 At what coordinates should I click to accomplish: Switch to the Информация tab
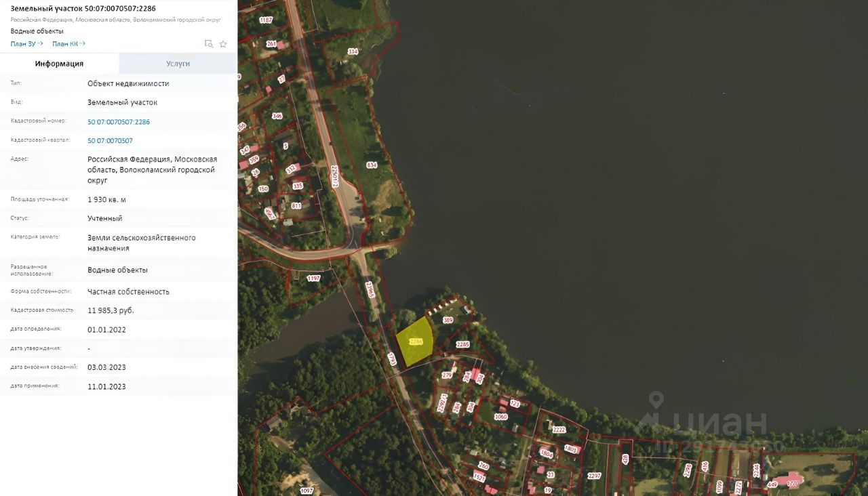[x=60, y=64]
